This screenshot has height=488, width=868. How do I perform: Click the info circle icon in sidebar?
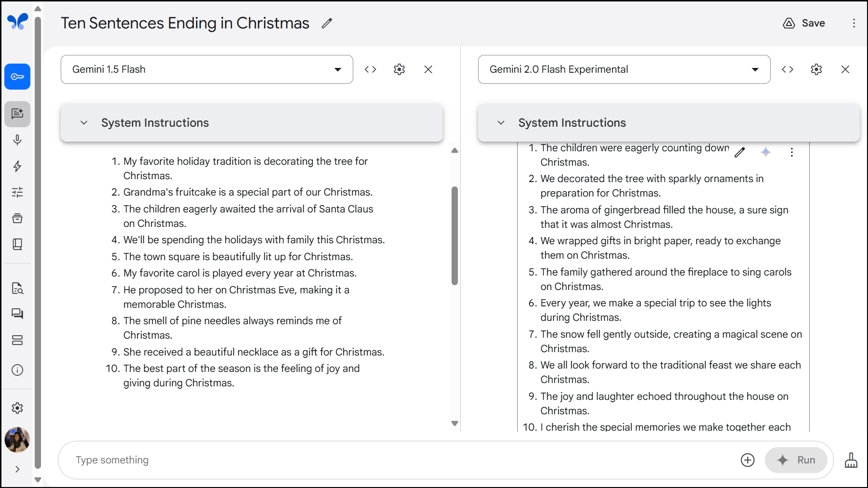click(17, 370)
